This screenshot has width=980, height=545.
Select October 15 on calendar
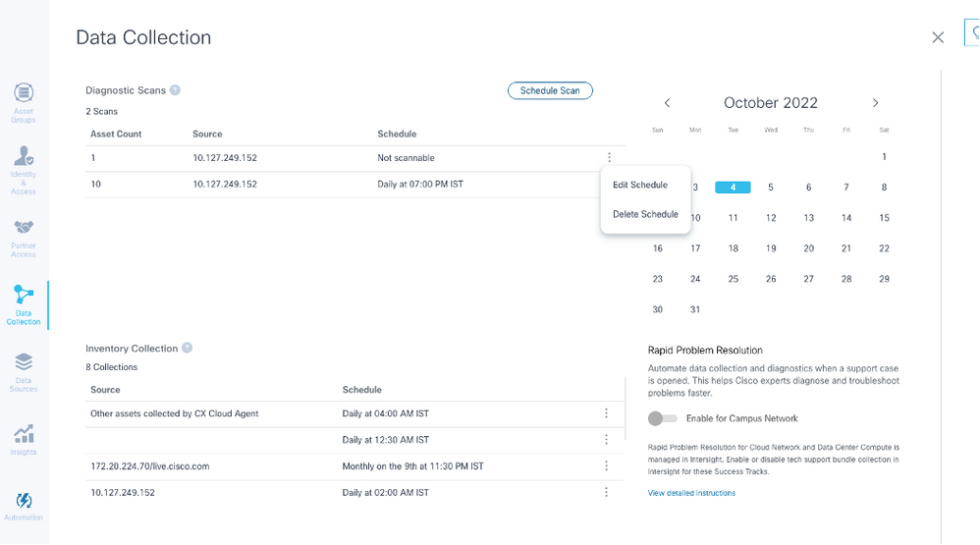(884, 217)
